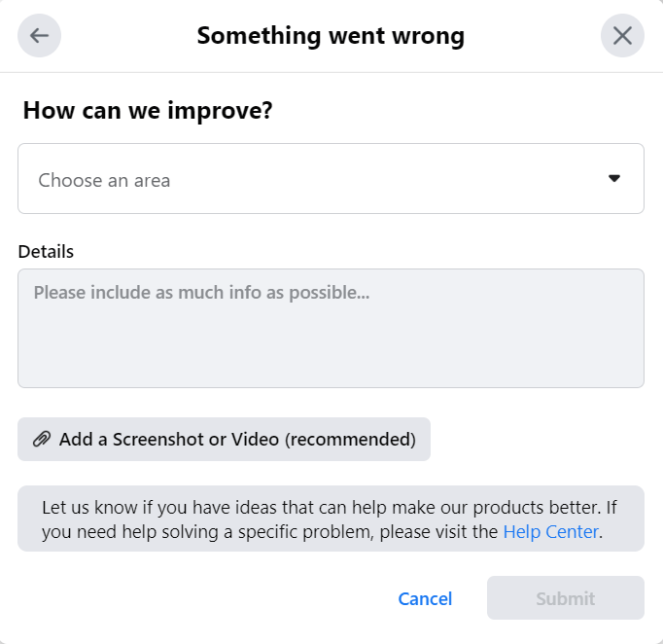Open the Help Center link
The height and width of the screenshot is (644, 663).
tap(551, 532)
